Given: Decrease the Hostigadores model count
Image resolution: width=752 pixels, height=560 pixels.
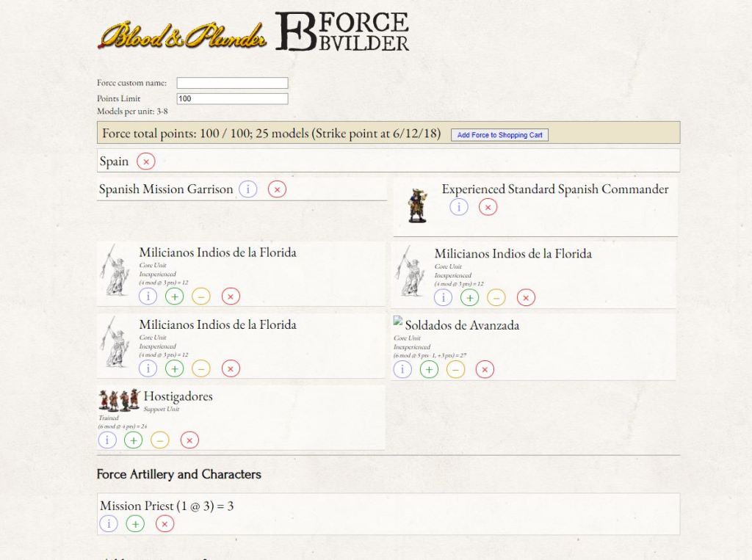Looking at the screenshot, I should click(x=159, y=440).
